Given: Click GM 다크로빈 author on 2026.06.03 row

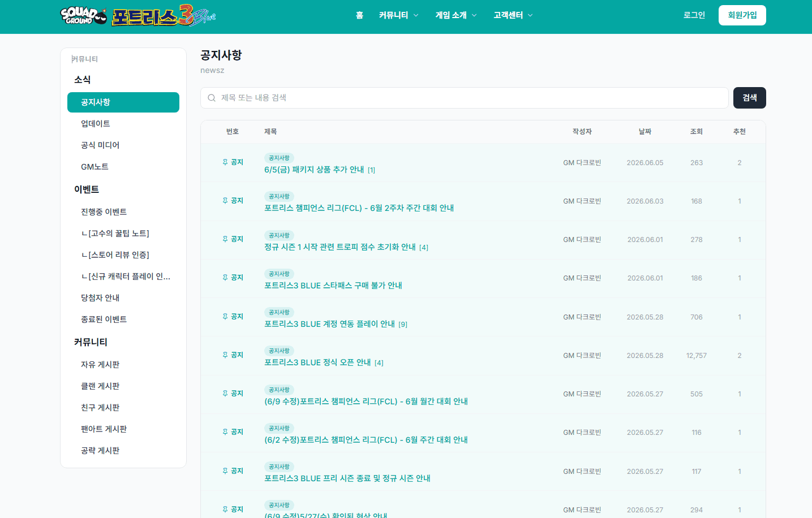Looking at the screenshot, I should pos(582,201).
